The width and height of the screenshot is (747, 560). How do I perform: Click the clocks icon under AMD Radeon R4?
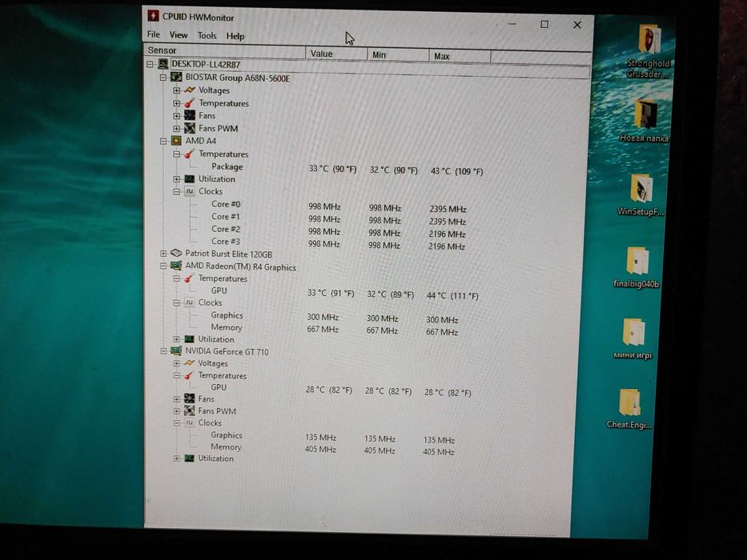[189, 302]
